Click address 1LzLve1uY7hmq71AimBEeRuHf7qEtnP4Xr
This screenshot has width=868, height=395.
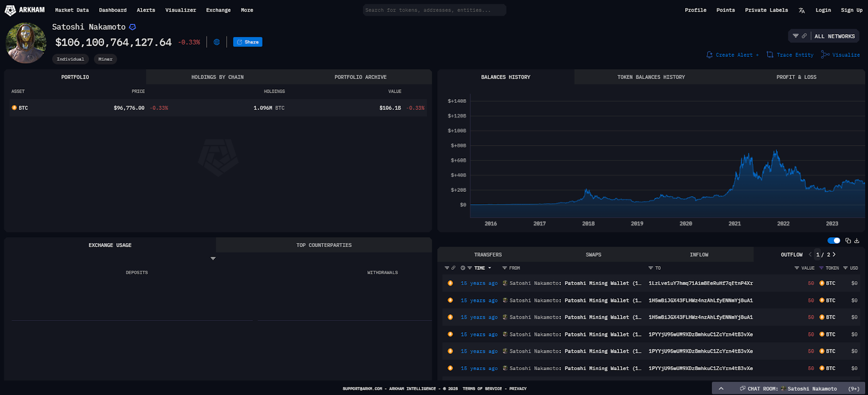[700, 283]
